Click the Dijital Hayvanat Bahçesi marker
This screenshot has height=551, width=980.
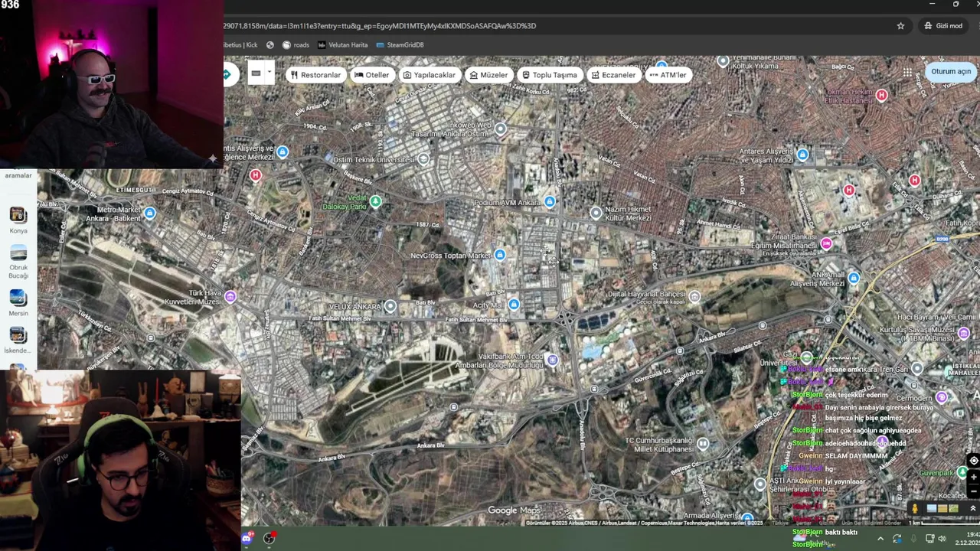694,296
